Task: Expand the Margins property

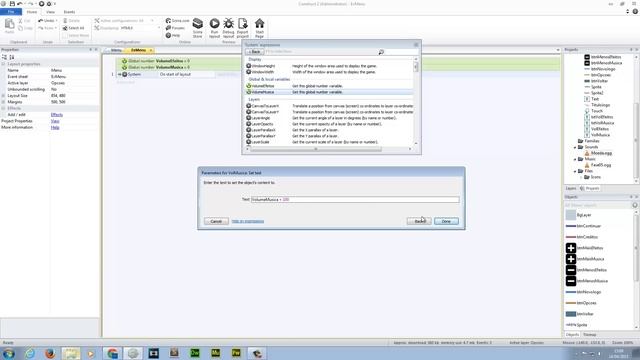Action: click(3, 102)
